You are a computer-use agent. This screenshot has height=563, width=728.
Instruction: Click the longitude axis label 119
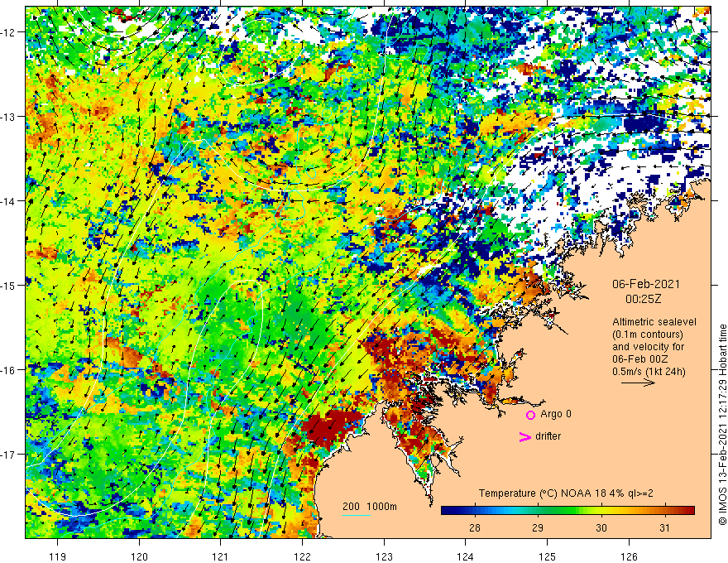tap(58, 556)
